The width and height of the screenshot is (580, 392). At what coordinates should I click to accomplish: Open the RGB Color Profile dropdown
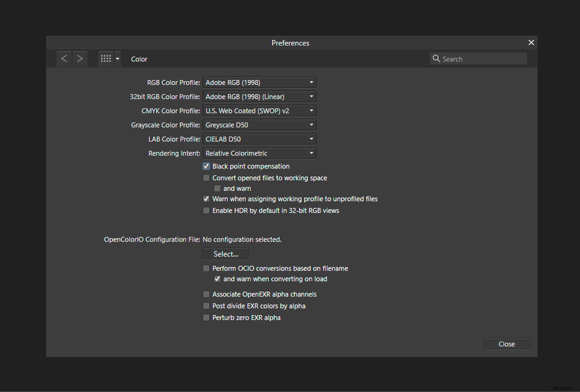point(259,82)
